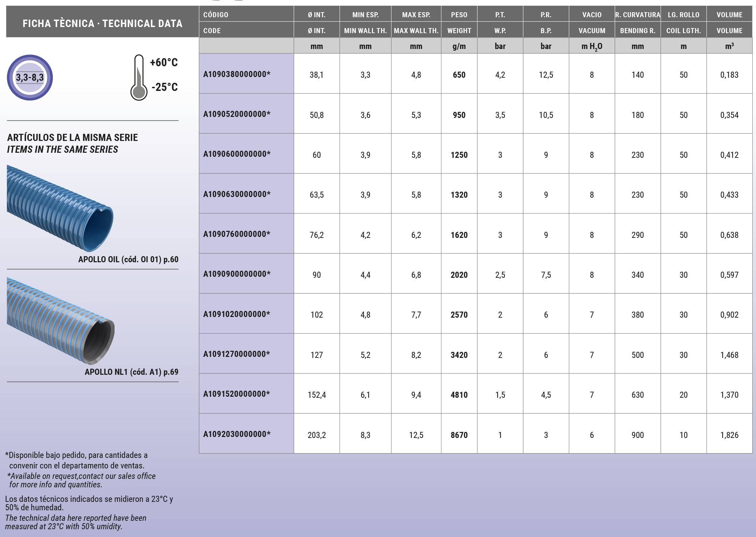Select product code A1090380000000*

point(237,74)
